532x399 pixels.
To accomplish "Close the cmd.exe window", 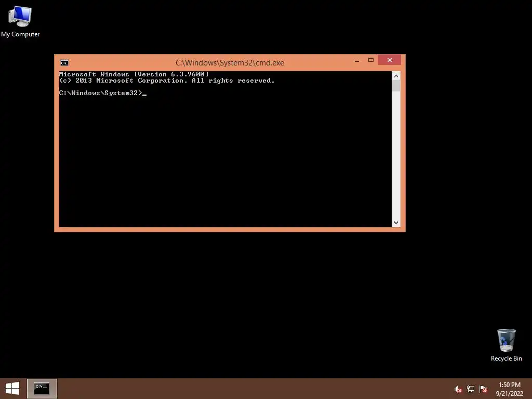I will (390, 60).
